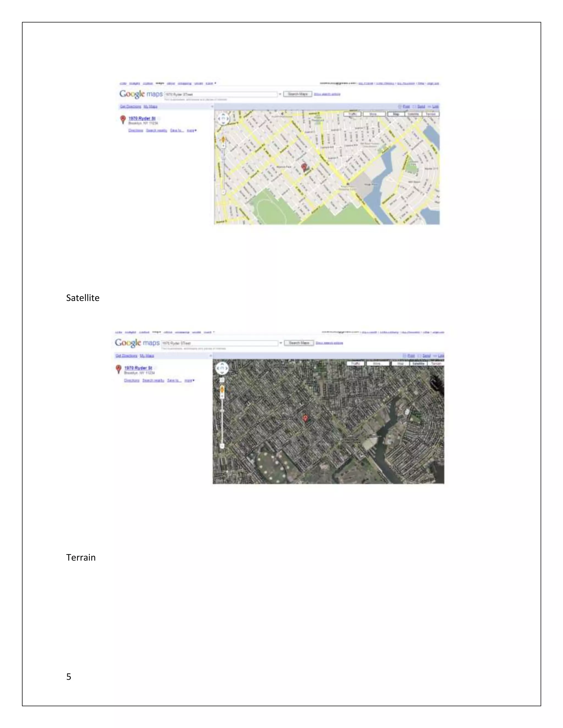Image resolution: width=563 pixels, height=728 pixels.
Task: Click the 'Satellite' heading text in the document
Action: 83,298
